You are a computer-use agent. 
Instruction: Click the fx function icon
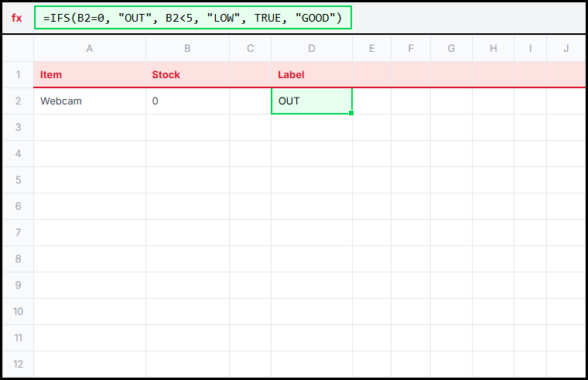17,18
